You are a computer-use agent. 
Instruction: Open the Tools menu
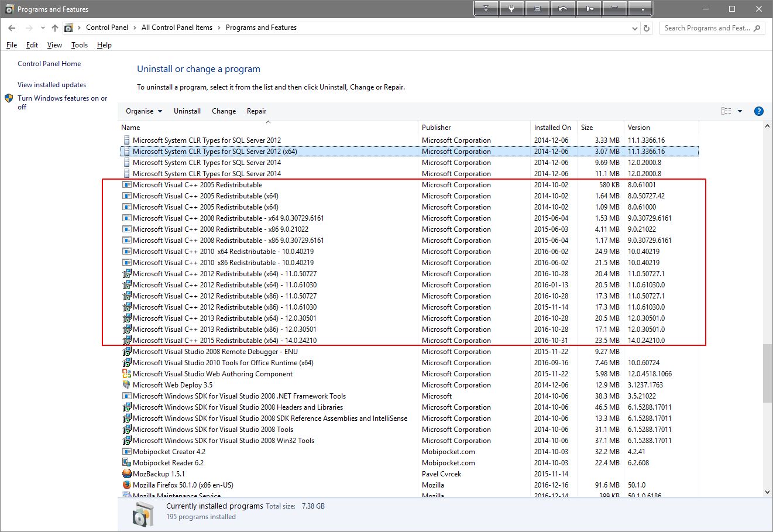[80, 45]
